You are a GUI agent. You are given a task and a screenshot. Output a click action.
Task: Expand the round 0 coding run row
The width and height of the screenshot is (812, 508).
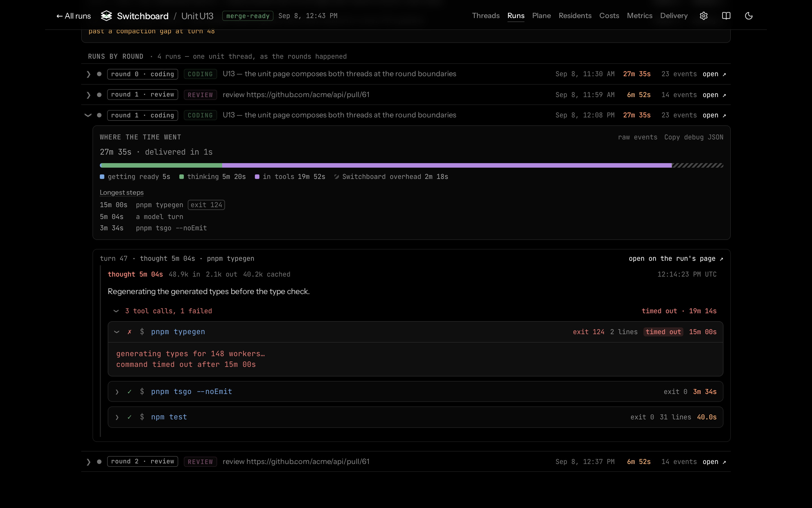click(88, 74)
